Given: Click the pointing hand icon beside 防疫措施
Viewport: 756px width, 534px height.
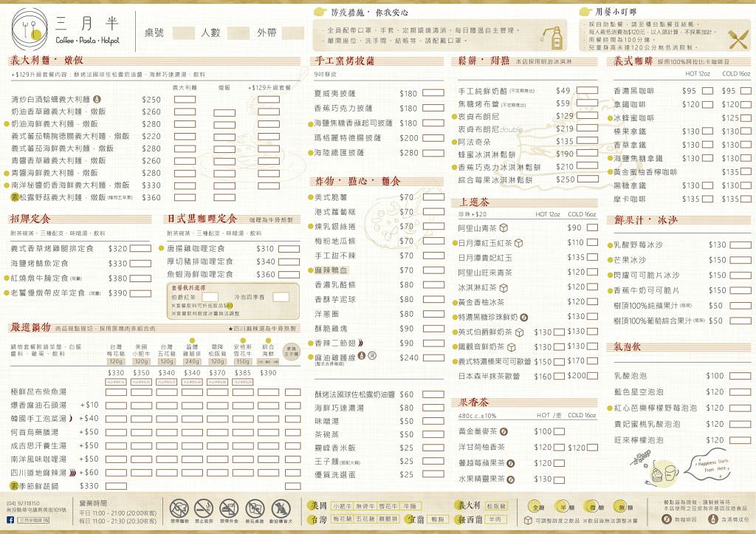Looking at the screenshot, I should (x=320, y=12).
